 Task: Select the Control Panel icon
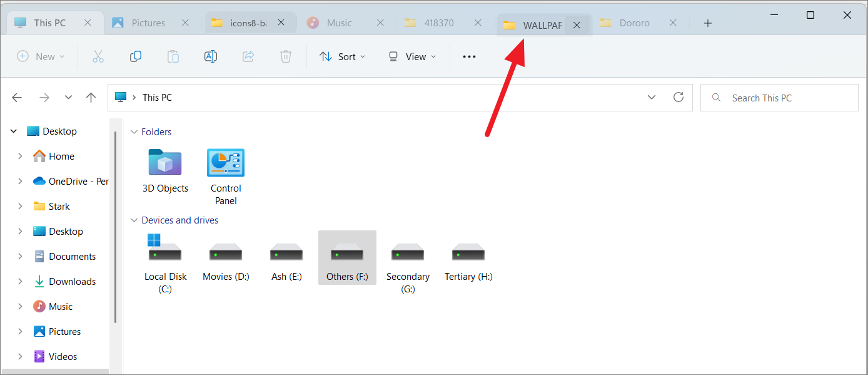point(226,163)
